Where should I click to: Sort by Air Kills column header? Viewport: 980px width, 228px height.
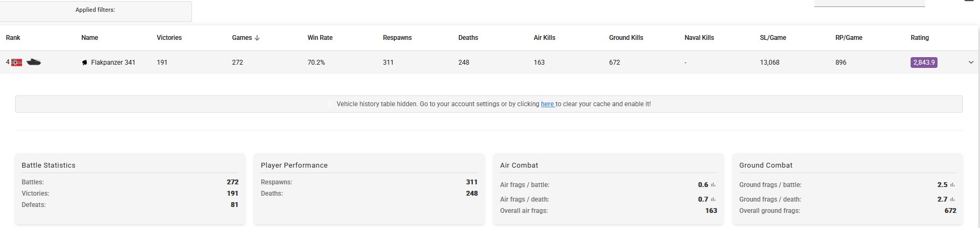(x=544, y=38)
